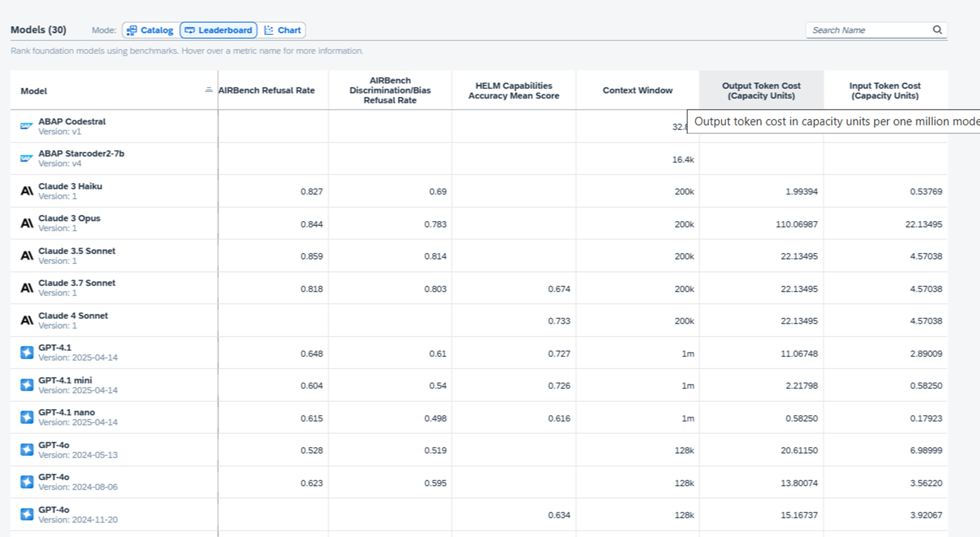
Task: Click the Anthropic icon beside Claude 3 Opus
Action: pyautogui.click(x=27, y=223)
